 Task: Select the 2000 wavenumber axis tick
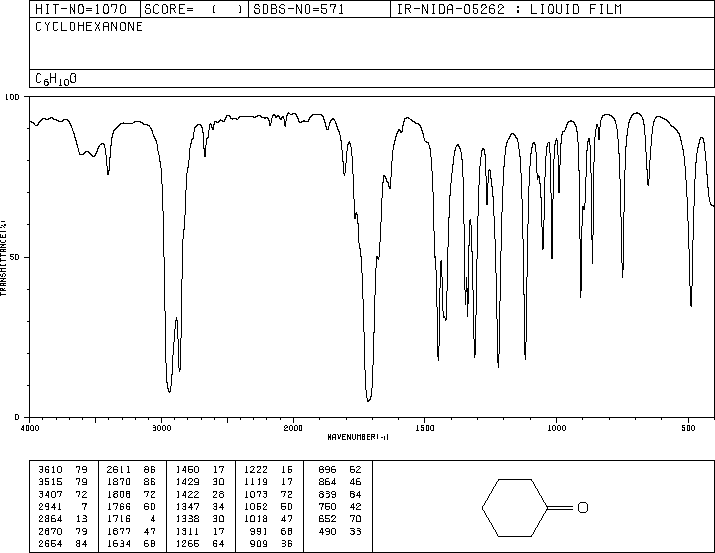(292, 427)
